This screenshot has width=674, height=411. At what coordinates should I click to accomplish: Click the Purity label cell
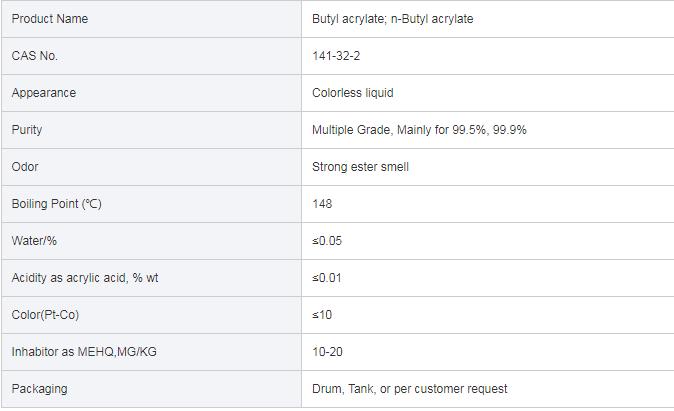[x=27, y=130]
